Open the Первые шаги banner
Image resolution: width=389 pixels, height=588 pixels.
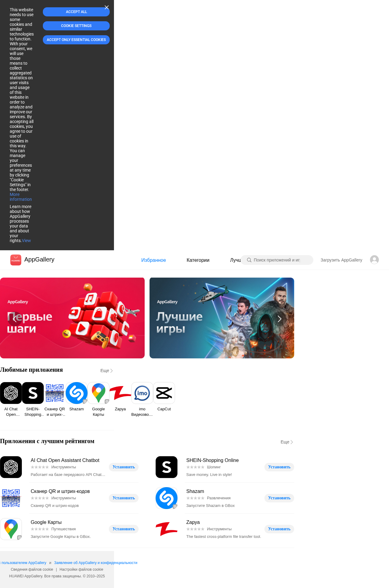[x=72, y=318]
